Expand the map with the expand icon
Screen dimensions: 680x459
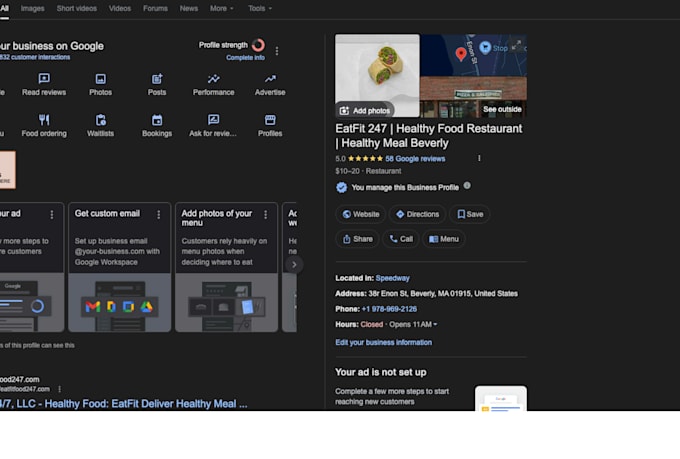click(x=516, y=44)
